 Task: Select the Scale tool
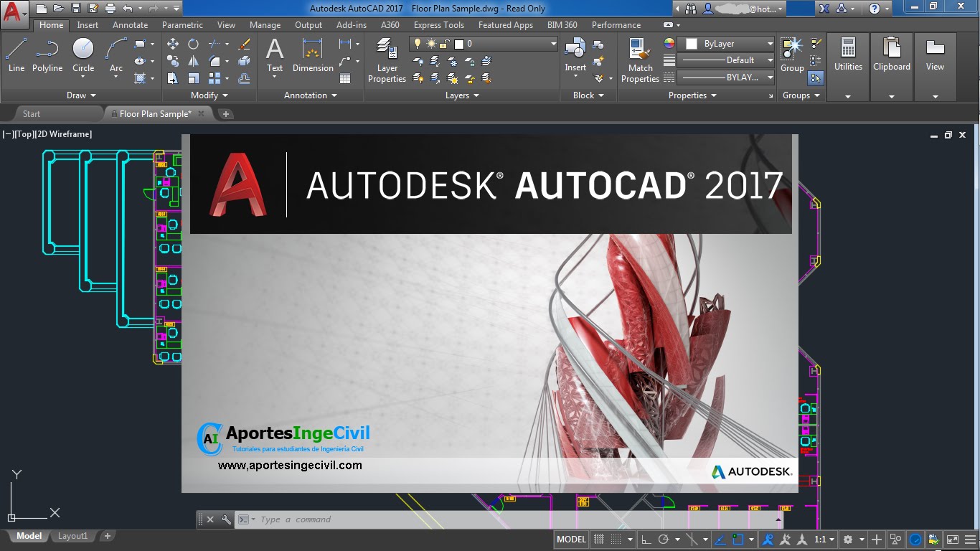tap(193, 78)
